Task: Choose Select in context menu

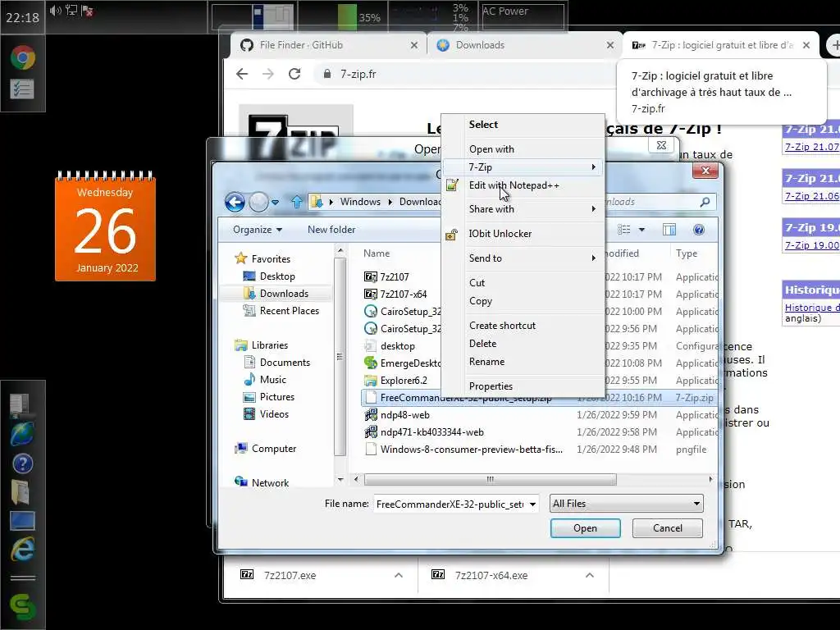Action: [x=523, y=125]
